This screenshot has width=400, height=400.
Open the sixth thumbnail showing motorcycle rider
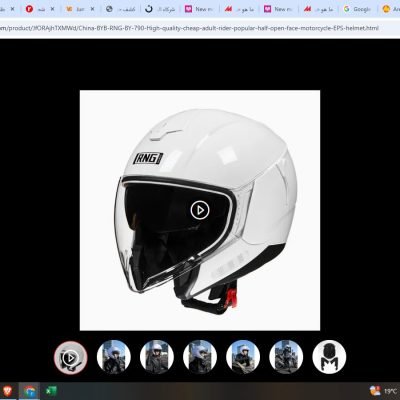tap(286, 357)
